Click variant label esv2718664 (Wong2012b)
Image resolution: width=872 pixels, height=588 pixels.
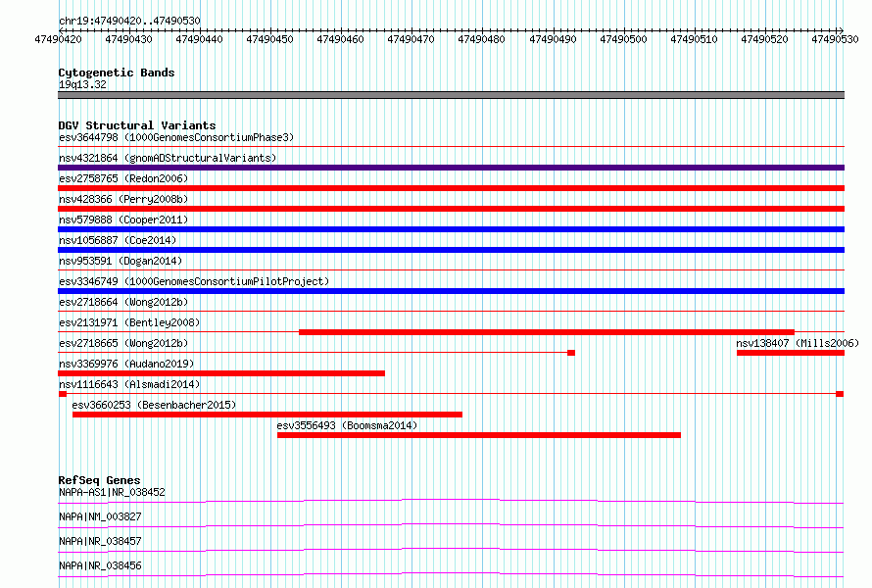tap(123, 302)
